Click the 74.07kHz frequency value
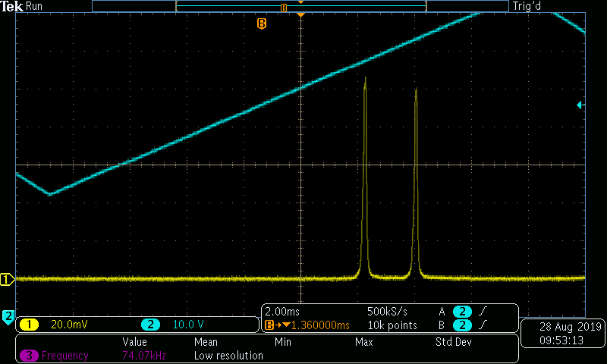Screen dimensions: 607x364 click(x=144, y=356)
